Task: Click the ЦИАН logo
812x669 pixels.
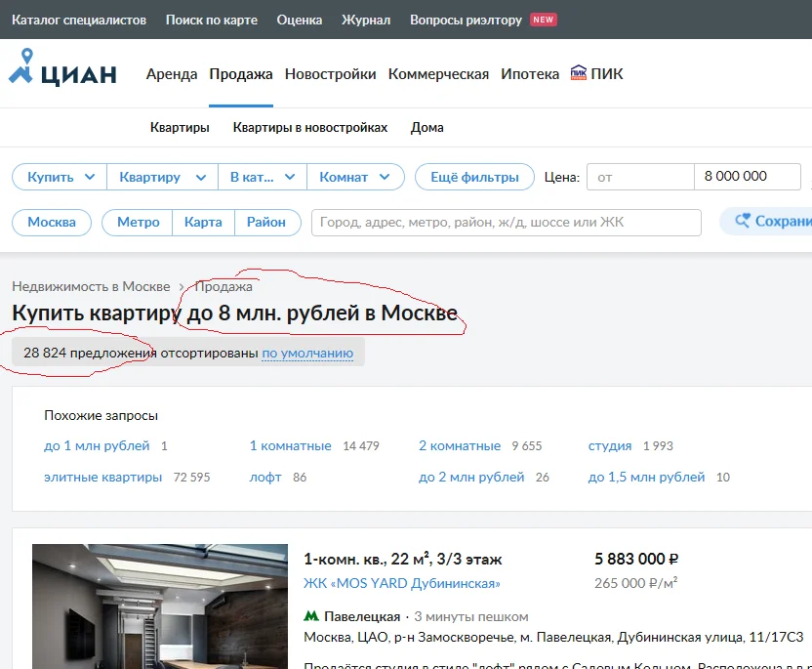Action: tap(62, 67)
